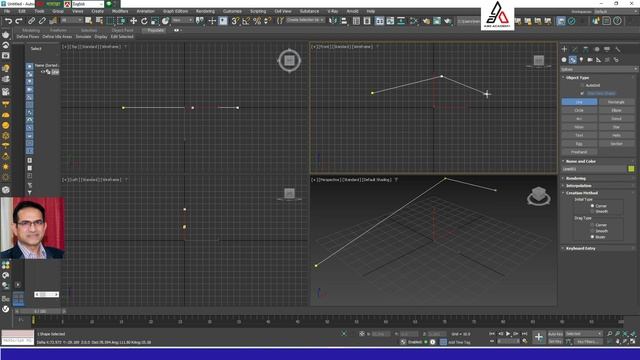The image size is (640, 360).
Task: Activate the Select and Move tool
Action: (133, 21)
